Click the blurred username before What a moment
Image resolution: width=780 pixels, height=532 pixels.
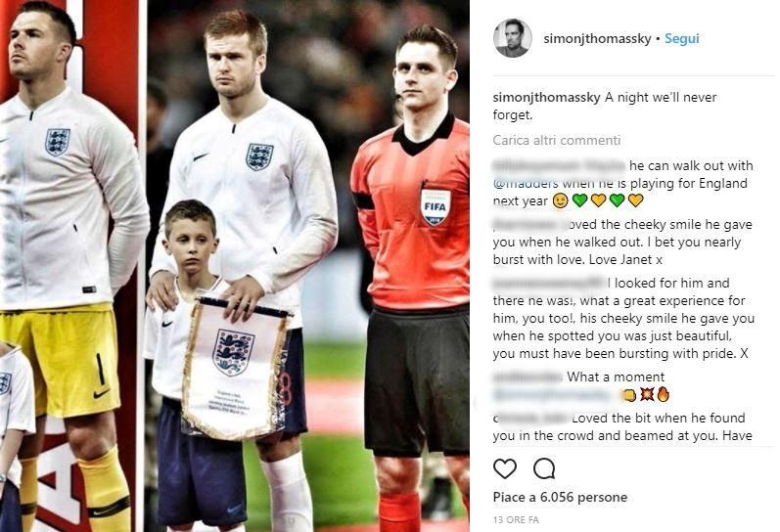pos(528,377)
